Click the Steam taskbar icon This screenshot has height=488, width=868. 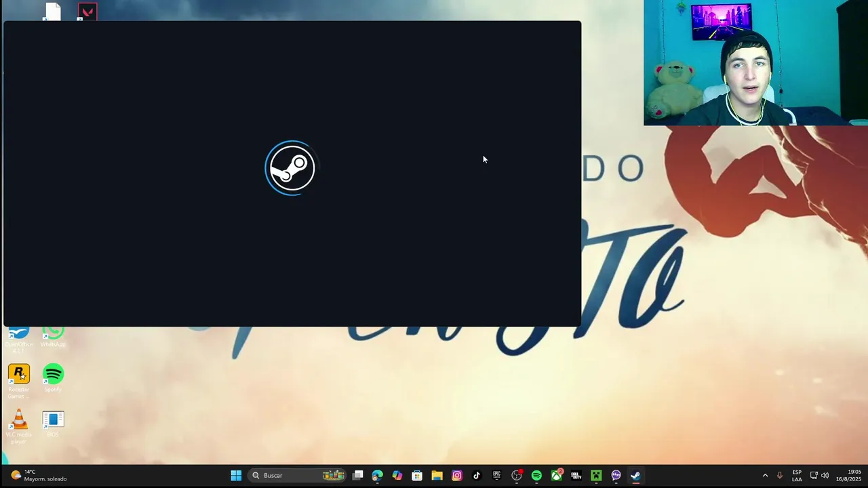click(x=635, y=476)
